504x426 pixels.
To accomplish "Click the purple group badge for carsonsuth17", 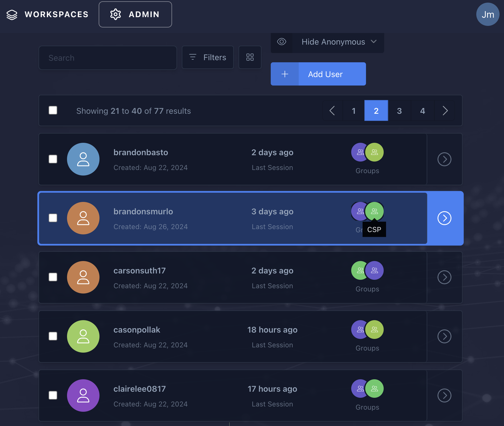I will (x=374, y=270).
